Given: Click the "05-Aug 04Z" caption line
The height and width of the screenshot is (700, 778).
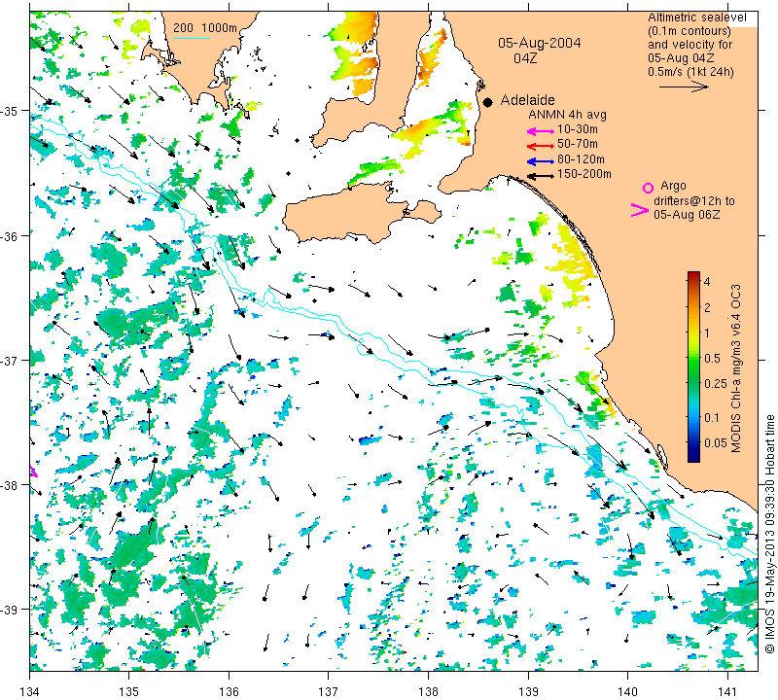Looking at the screenshot, I should pyautogui.click(x=680, y=58).
